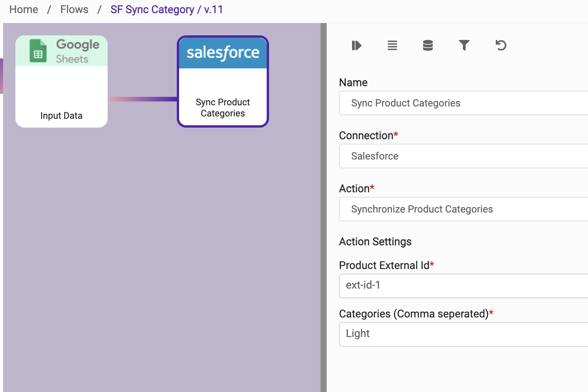Open the list lines icon in toolbar
The width and height of the screenshot is (588, 392).
point(392,46)
